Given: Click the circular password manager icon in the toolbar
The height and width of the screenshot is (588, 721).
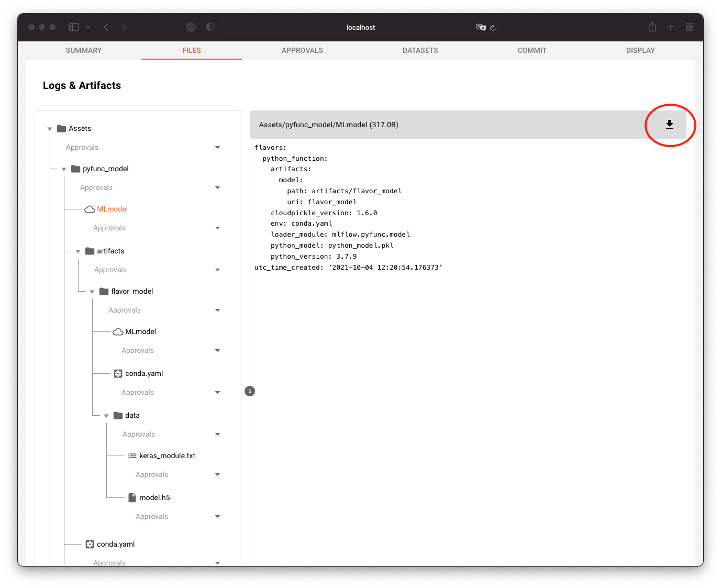Looking at the screenshot, I should [x=191, y=27].
